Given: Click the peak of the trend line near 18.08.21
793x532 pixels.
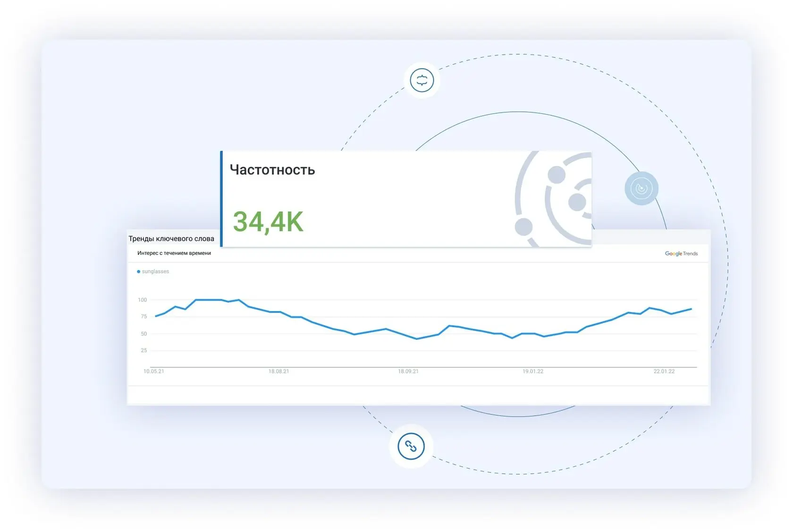Looking at the screenshot, I should tap(238, 300).
